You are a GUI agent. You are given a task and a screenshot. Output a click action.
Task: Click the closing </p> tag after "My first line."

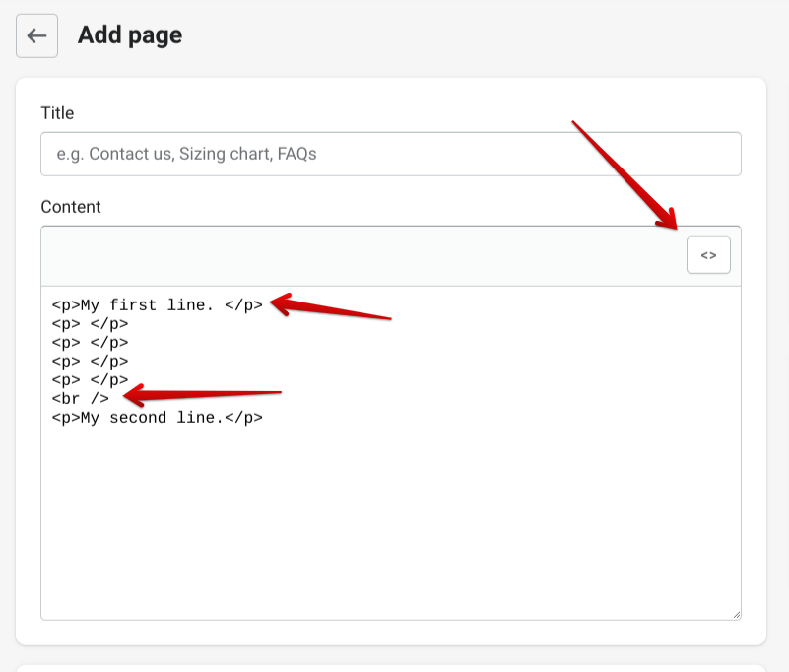pos(244,305)
